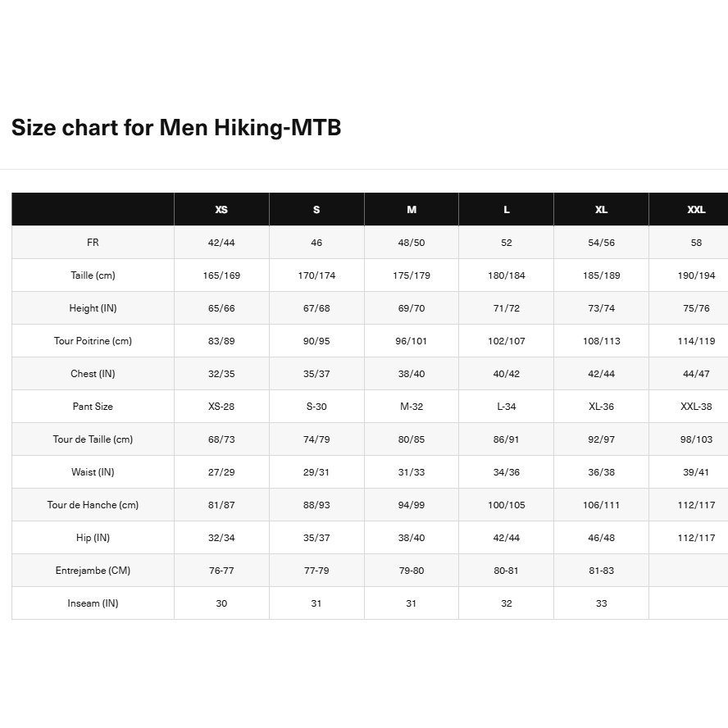728x728 pixels.
Task: Select the Tour de Hanche (cm) label
Action: [x=93, y=505]
